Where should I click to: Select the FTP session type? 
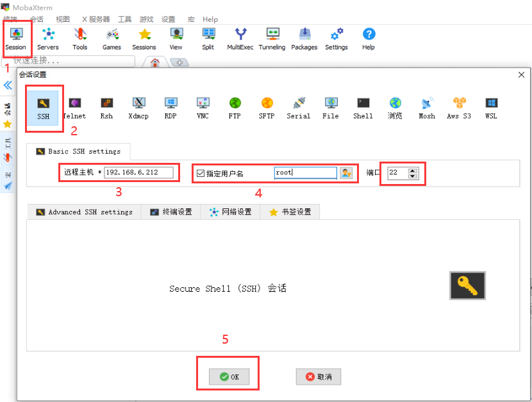pyautogui.click(x=235, y=108)
